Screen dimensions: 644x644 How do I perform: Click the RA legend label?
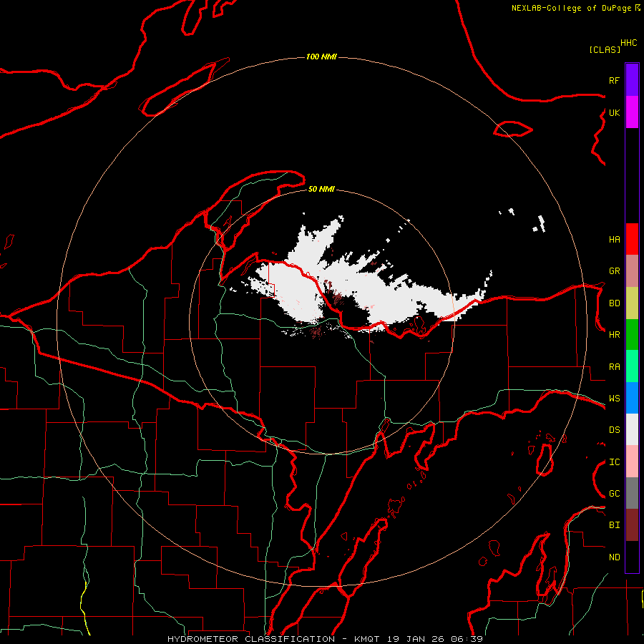(614, 367)
